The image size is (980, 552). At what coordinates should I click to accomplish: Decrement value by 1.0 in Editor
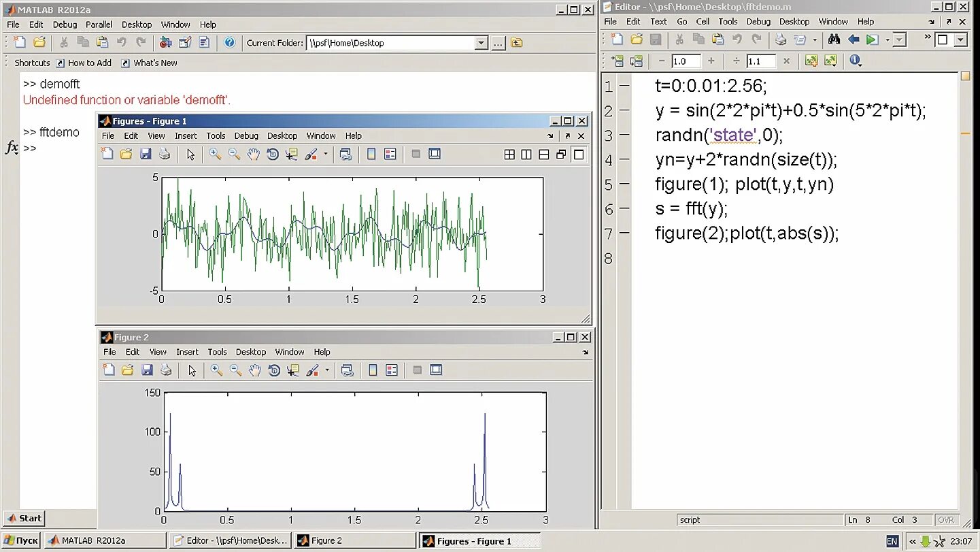[x=662, y=61]
